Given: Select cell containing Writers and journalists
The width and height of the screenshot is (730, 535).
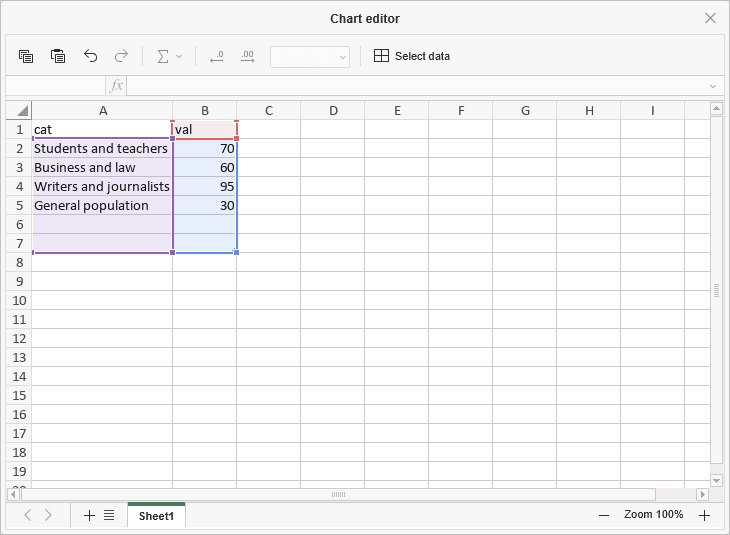Looking at the screenshot, I should tap(102, 186).
